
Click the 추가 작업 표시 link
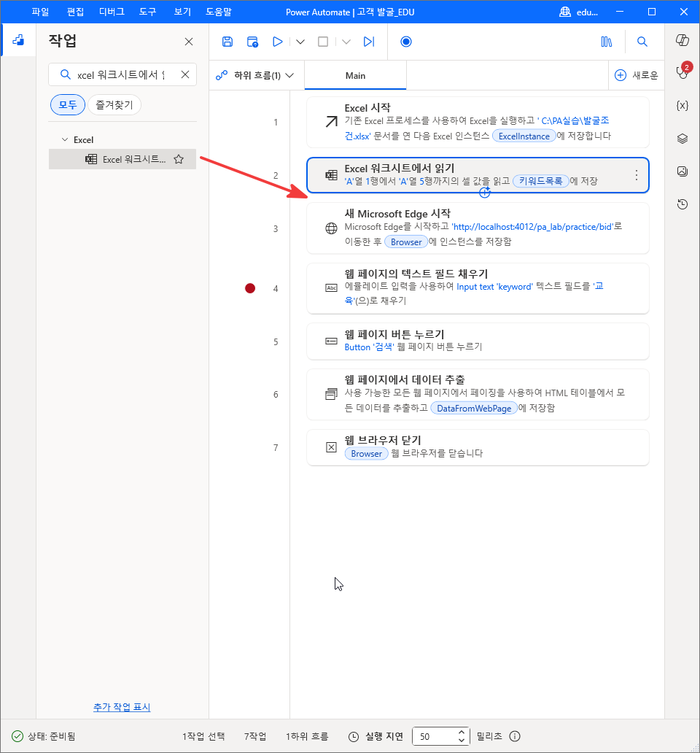click(x=122, y=707)
